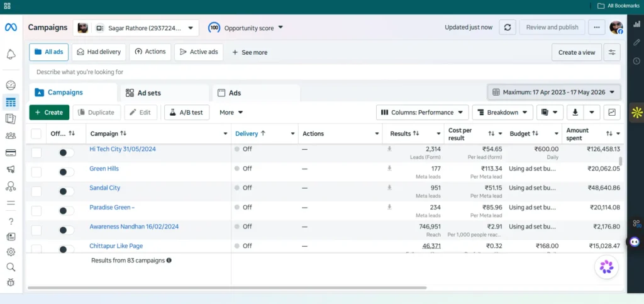Viewport: 644px width, 304px height.
Task: Open the date range picker
Action: point(553,92)
